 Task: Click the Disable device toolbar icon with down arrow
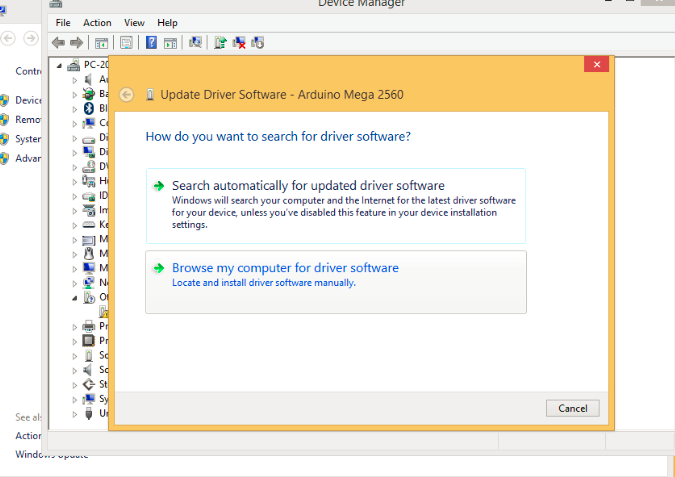coord(257,43)
